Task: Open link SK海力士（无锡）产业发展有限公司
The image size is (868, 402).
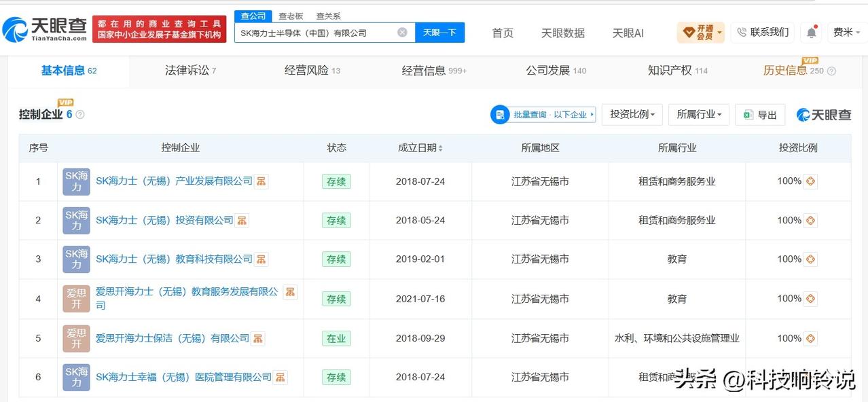Action: pyautogui.click(x=174, y=181)
